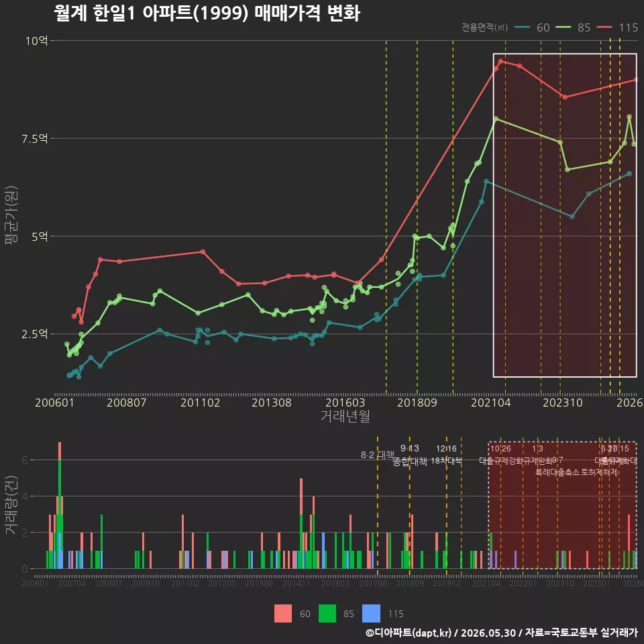The width and height of the screenshot is (644, 644).
Task: Click 202501 on the volume chart axis
Action: pos(597,583)
